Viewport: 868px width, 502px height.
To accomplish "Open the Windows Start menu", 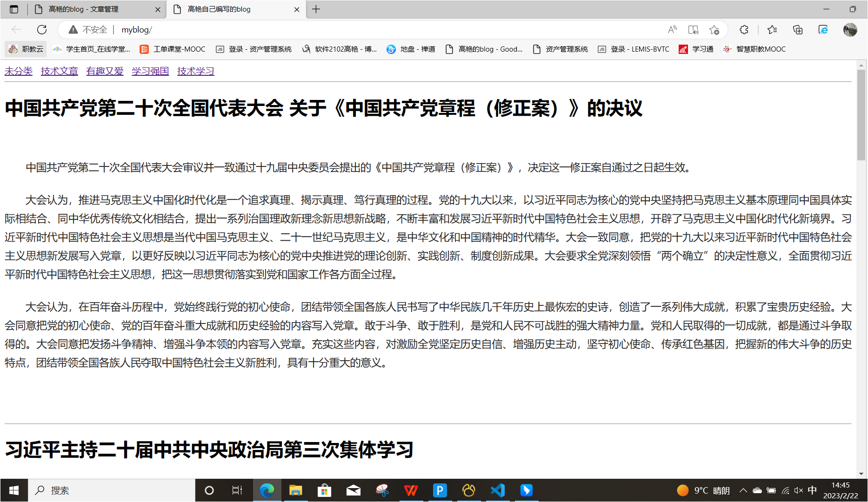I will pyautogui.click(x=14, y=490).
